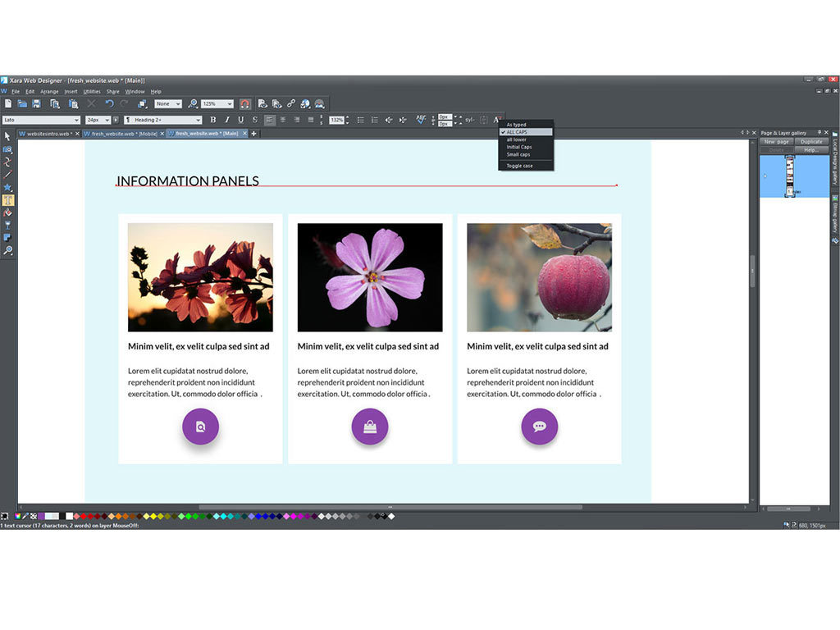Activate the Text tool
Screen dimensions: 840x630
pos(7,200)
